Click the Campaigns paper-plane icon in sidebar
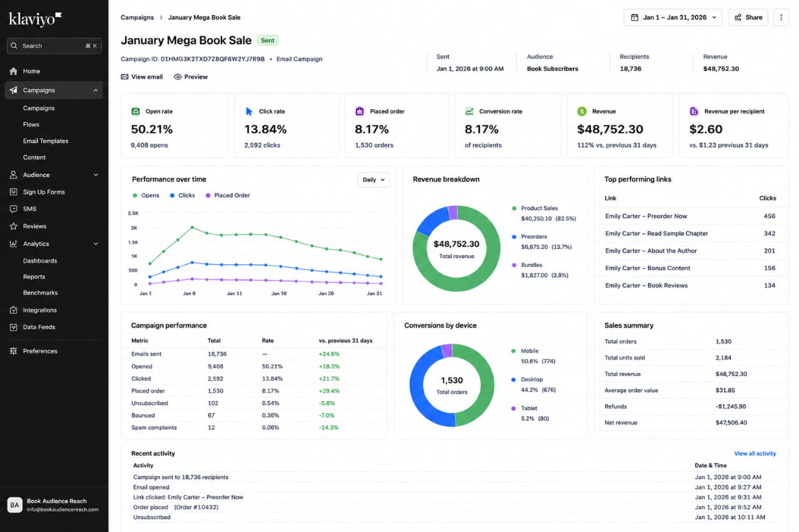Viewport: 799px width, 532px height. [x=13, y=90]
